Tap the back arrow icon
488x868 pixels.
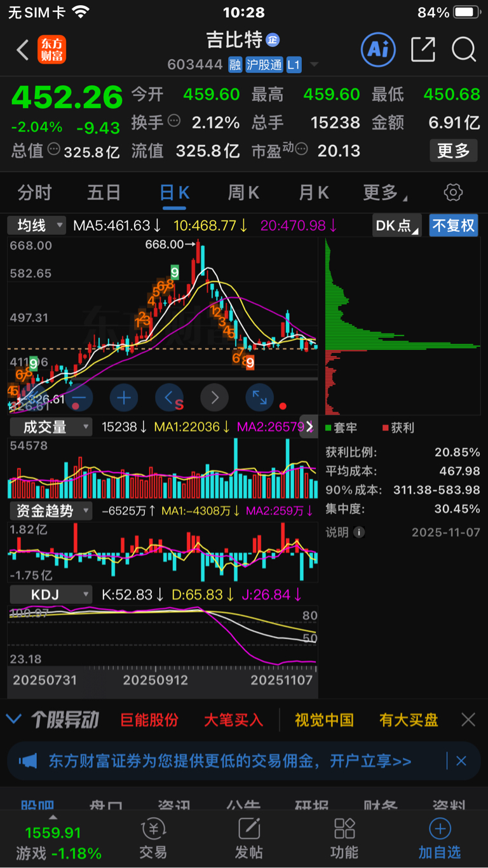23,50
